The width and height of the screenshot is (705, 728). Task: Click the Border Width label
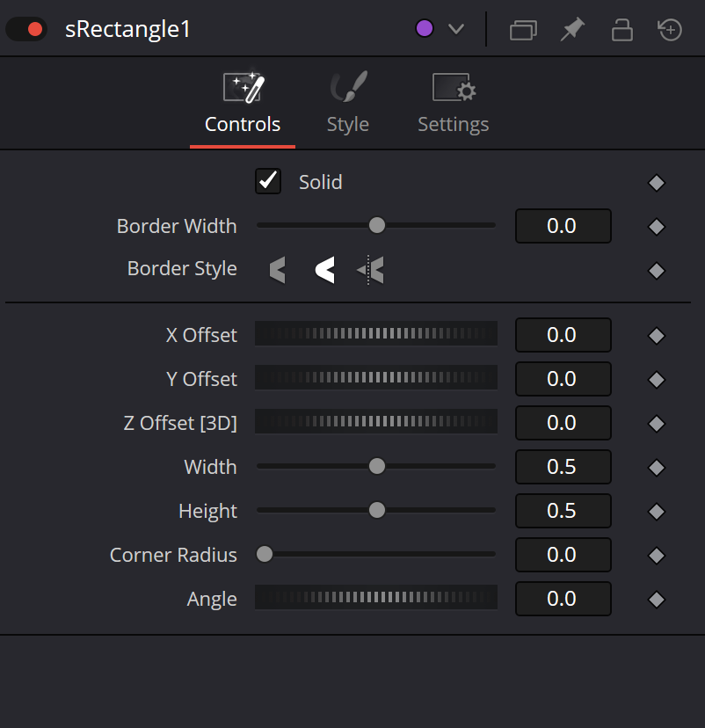pyautogui.click(x=177, y=226)
